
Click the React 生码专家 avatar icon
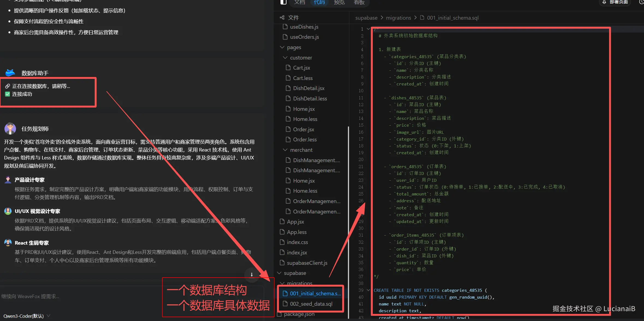click(8, 243)
